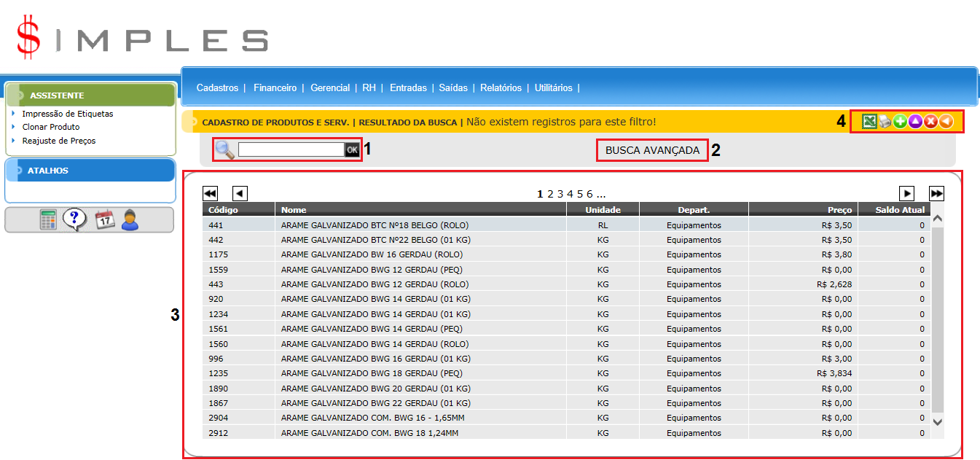This screenshot has height=460, width=980.
Task: Export product list to Excel
Action: click(x=869, y=122)
